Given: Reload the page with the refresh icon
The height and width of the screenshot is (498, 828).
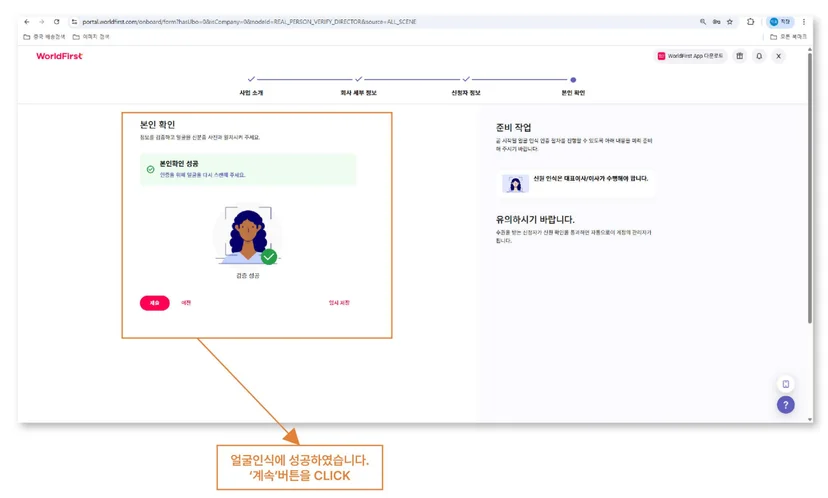Looking at the screenshot, I should [x=57, y=22].
